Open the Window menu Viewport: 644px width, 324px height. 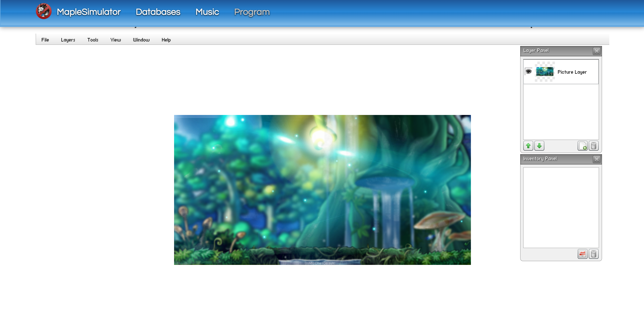141,40
